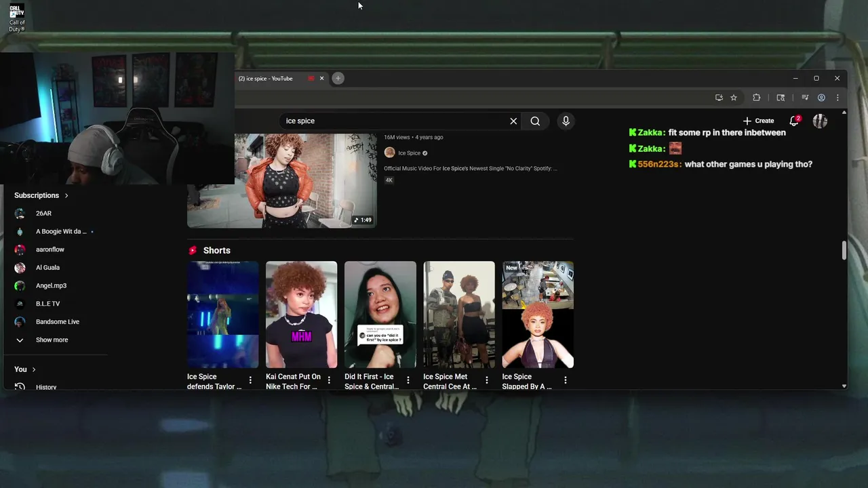This screenshot has width=868, height=488.
Task: Open Call of Duty desktop shortcut
Action: (17, 18)
